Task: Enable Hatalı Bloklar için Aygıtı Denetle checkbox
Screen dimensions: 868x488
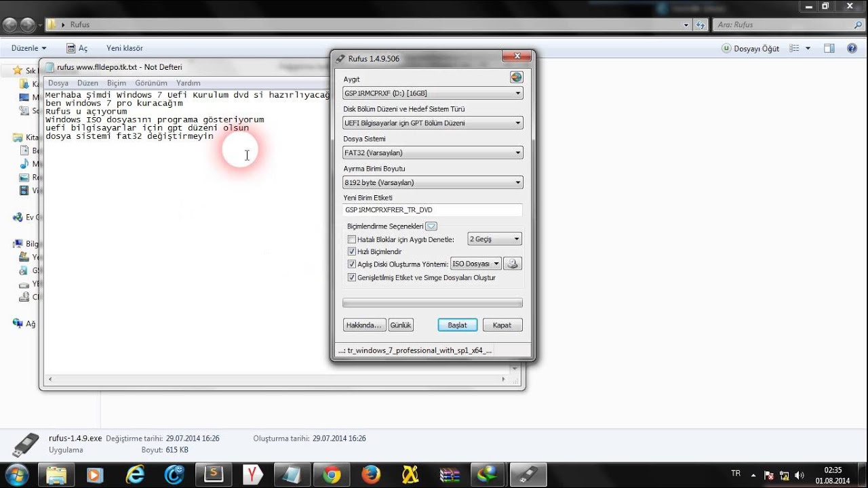Action: pos(351,239)
